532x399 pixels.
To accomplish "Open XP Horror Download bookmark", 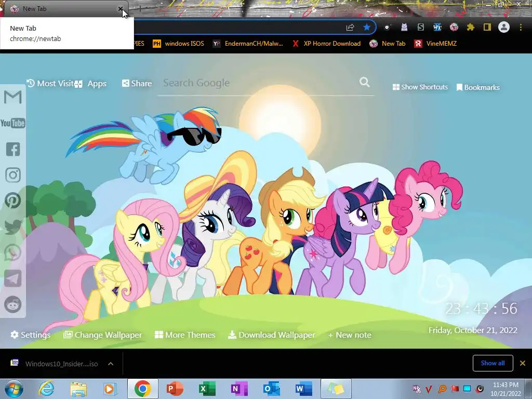I will 326,44.
